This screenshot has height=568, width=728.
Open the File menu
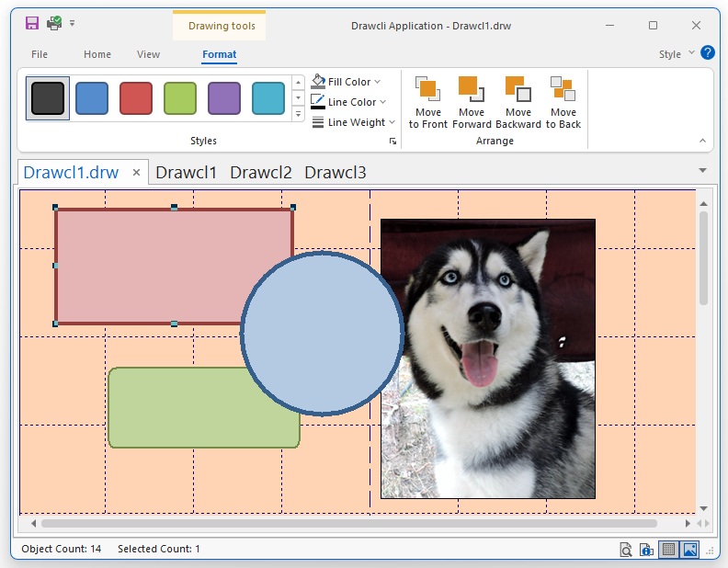point(40,54)
